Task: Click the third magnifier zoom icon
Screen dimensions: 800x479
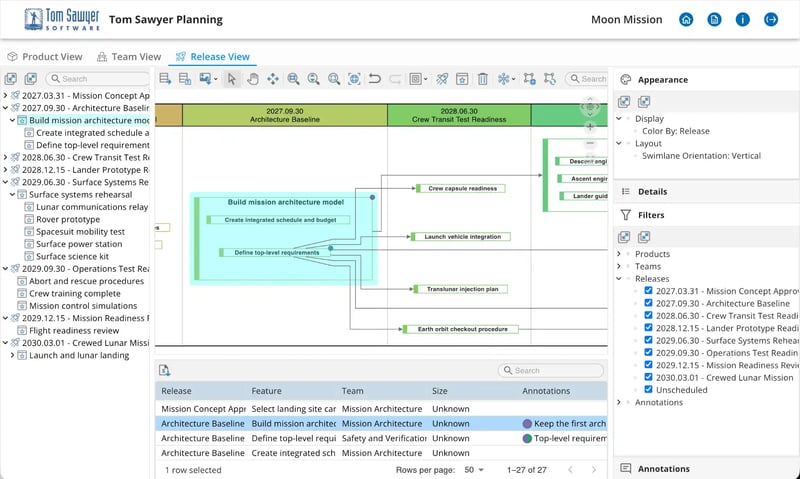Action: pos(334,79)
